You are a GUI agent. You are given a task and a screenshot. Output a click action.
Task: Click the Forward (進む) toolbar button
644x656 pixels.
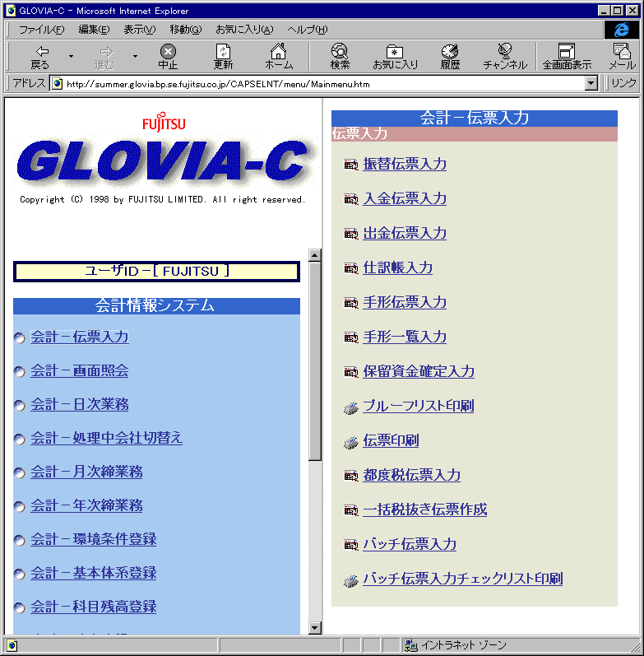[x=105, y=57]
